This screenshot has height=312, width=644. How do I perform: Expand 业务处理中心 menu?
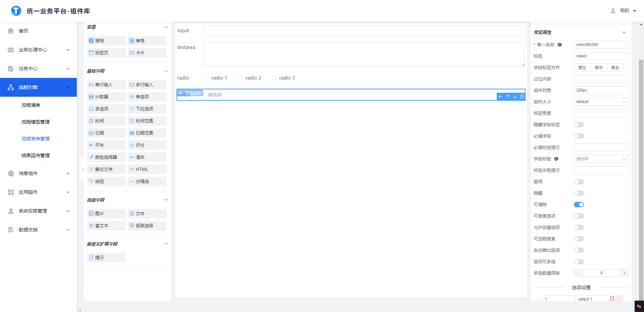point(39,50)
